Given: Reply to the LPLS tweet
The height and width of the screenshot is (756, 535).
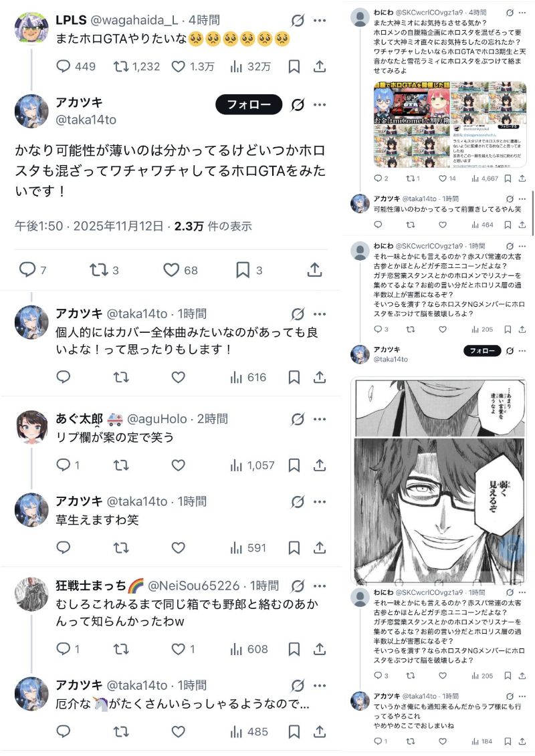Looking at the screenshot, I should [x=76, y=67].
